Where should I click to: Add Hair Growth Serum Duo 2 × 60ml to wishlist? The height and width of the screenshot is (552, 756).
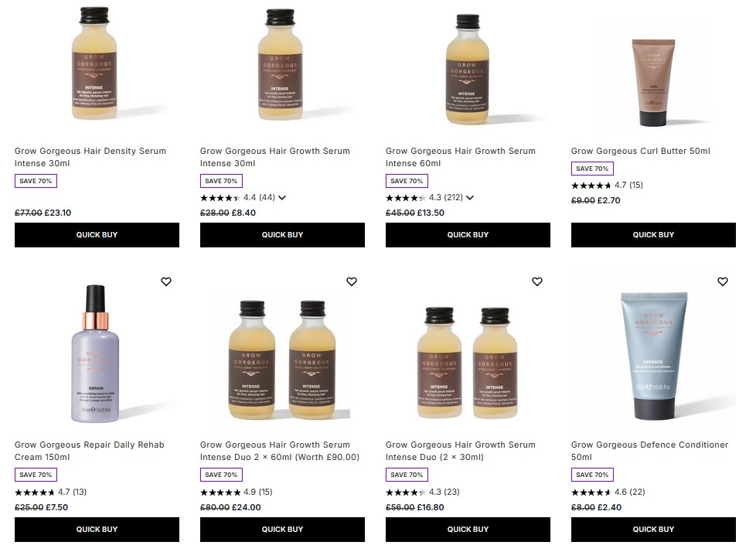[x=352, y=281]
